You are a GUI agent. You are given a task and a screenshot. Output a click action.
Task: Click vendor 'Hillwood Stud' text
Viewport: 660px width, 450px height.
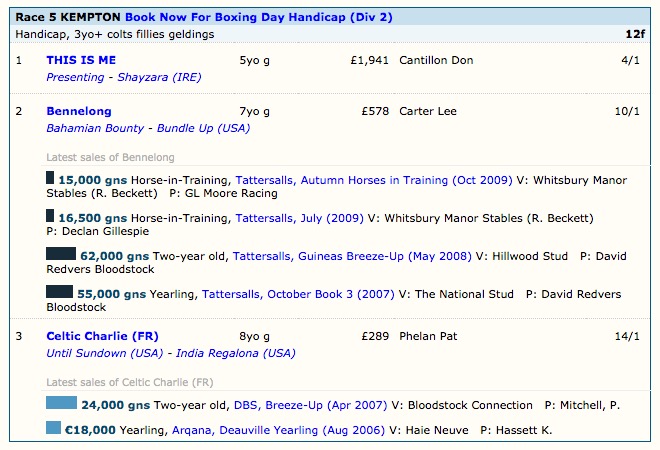(530, 256)
